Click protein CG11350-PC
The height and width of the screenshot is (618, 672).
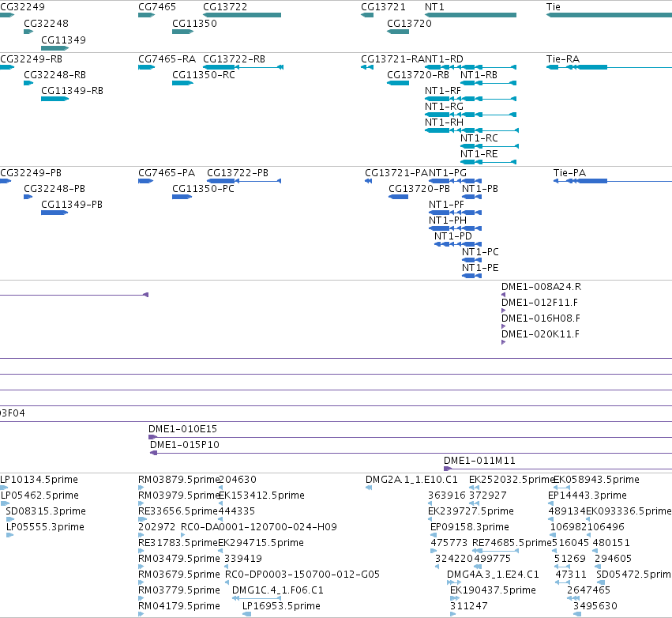[203, 189]
